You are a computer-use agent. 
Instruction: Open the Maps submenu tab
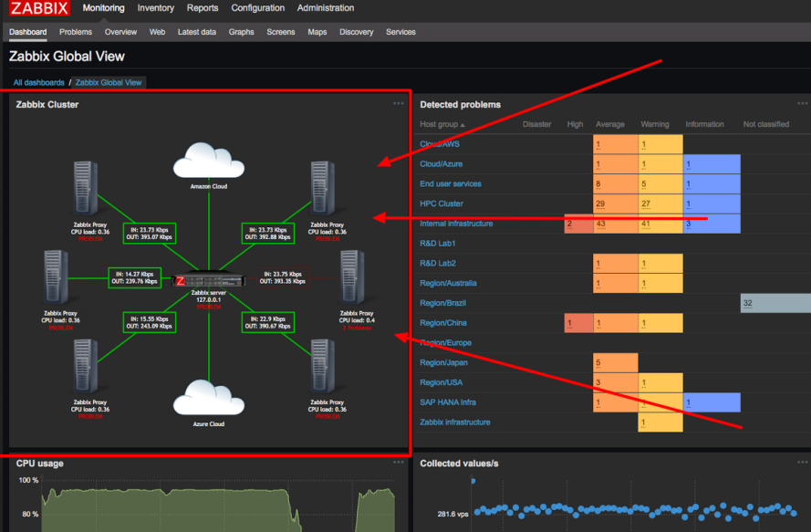coord(317,32)
